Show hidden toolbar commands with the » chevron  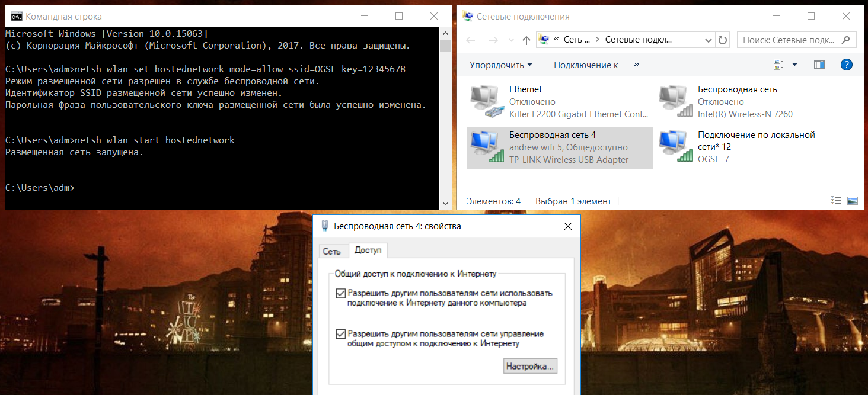(x=637, y=64)
